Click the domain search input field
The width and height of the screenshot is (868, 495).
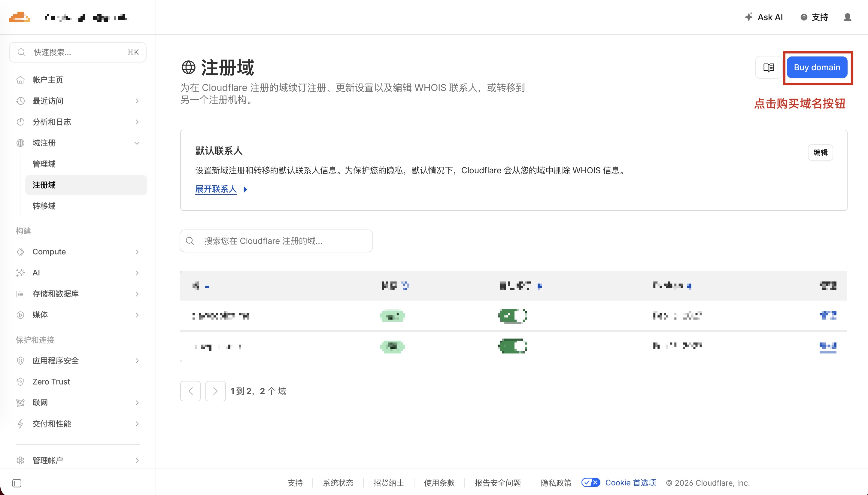click(x=276, y=241)
